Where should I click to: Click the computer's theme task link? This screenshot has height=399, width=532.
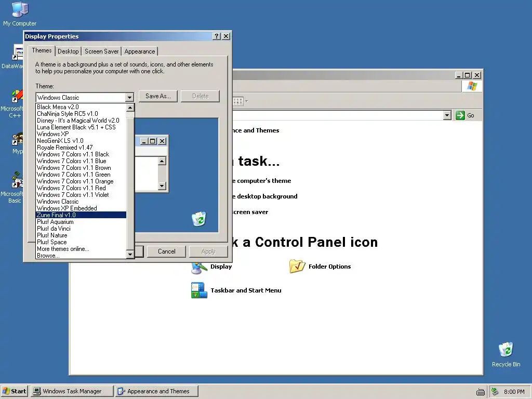[262, 181]
